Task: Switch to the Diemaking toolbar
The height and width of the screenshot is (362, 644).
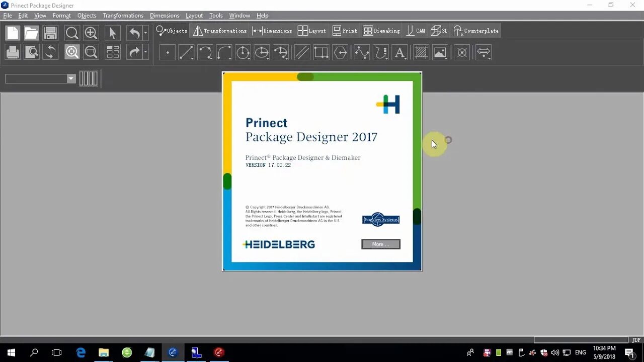Action: pyautogui.click(x=381, y=30)
